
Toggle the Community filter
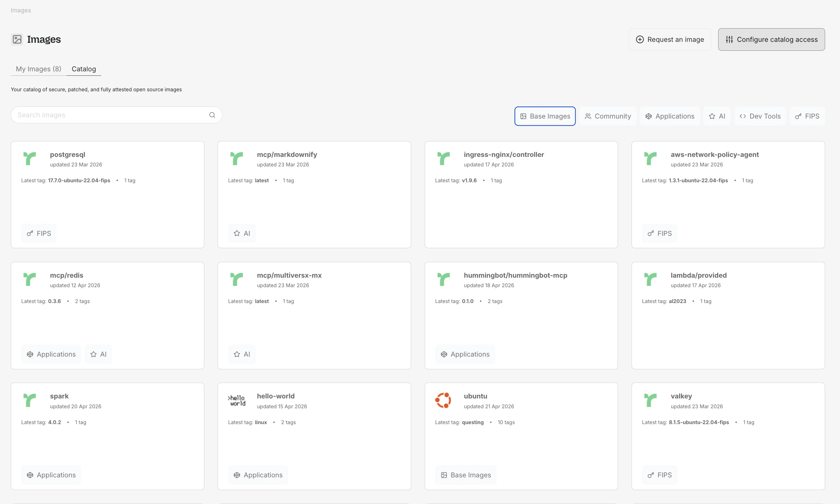(x=607, y=116)
